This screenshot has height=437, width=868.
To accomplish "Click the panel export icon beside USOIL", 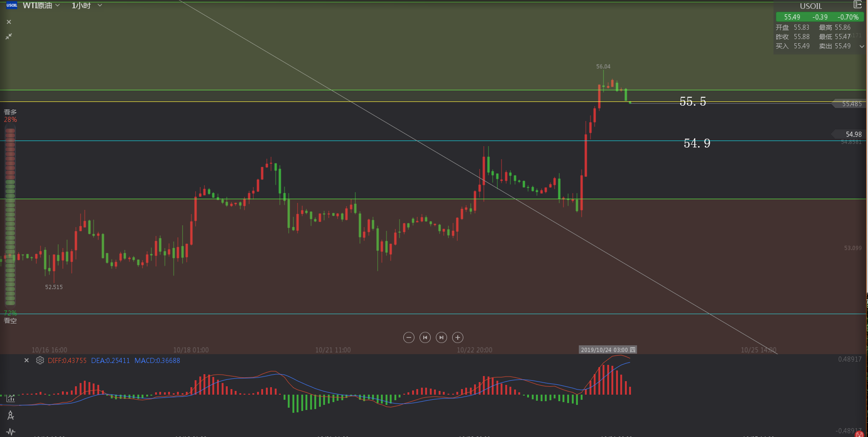I will pos(857,5).
